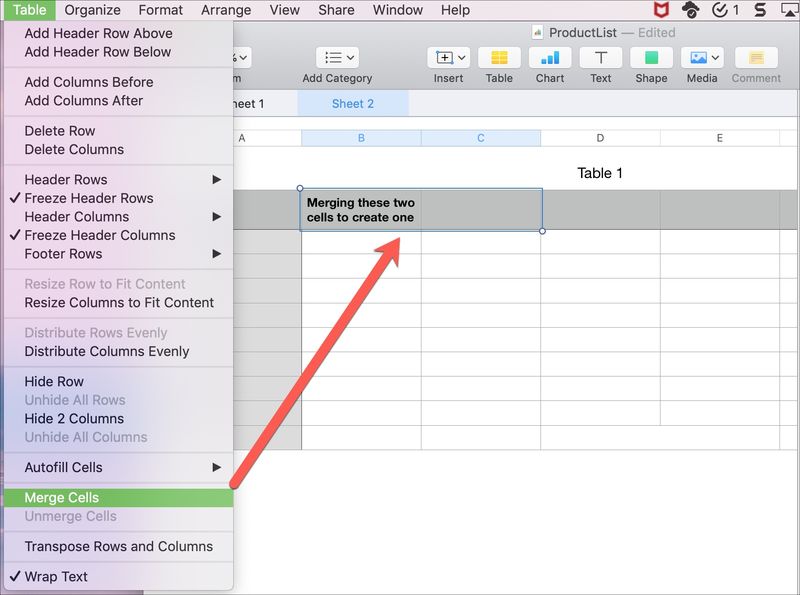Open the Format menu
Image resolution: width=800 pixels, height=595 pixels.
pos(161,10)
